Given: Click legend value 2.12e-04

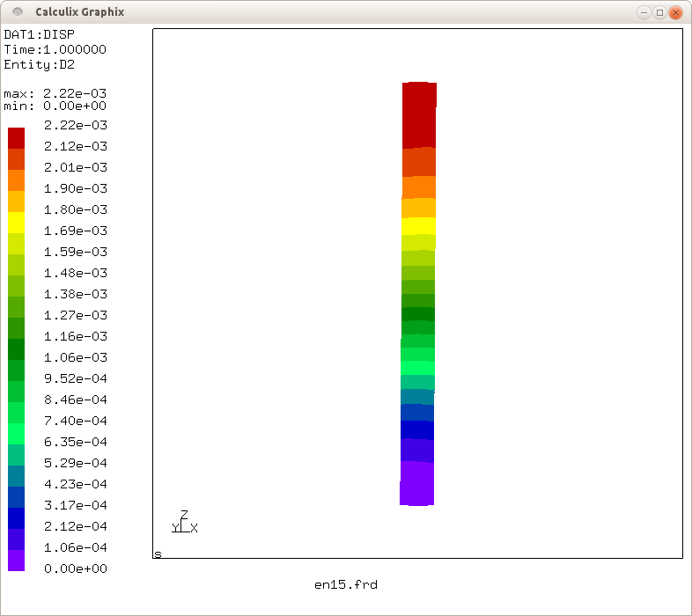Looking at the screenshot, I should (x=76, y=526).
